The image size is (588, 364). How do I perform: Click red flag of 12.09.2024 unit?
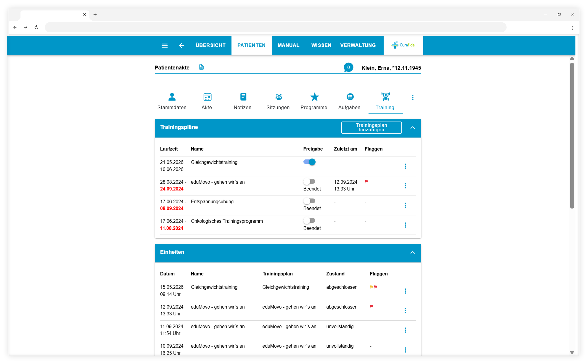coord(371,307)
